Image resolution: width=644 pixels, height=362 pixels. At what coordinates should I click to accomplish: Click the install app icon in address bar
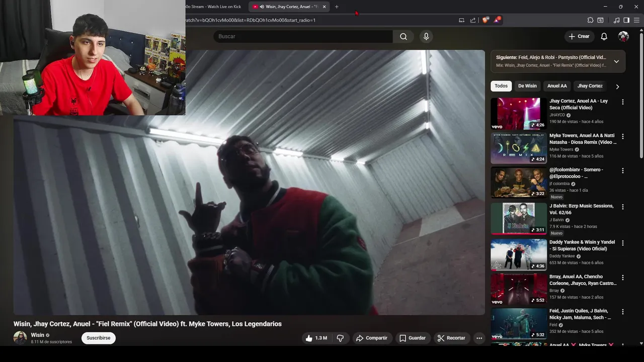click(461, 20)
